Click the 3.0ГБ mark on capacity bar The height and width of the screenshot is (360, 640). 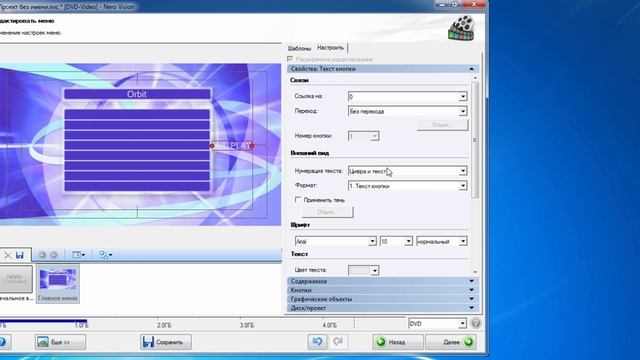click(x=247, y=325)
